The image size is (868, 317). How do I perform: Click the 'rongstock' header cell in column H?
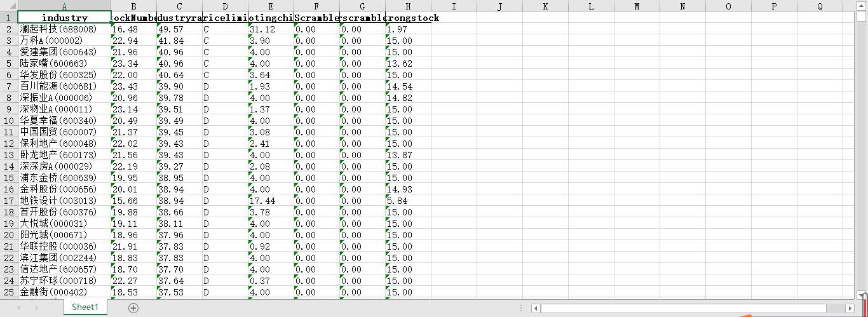click(408, 17)
